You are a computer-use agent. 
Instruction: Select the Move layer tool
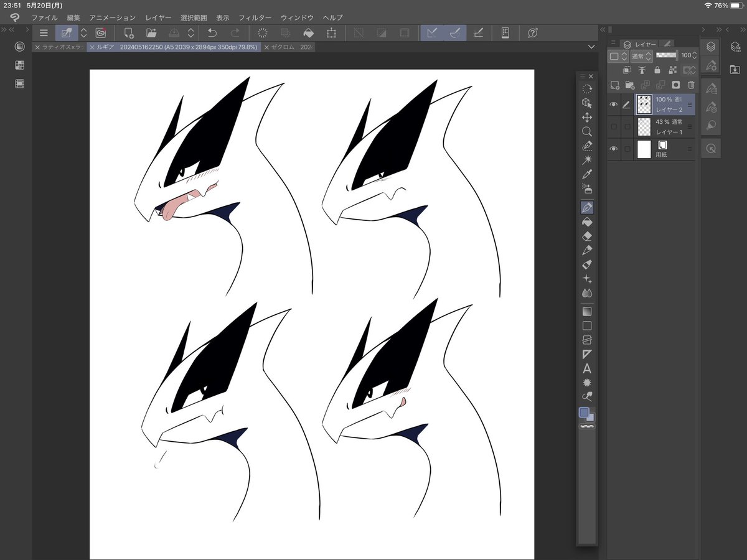click(586, 117)
